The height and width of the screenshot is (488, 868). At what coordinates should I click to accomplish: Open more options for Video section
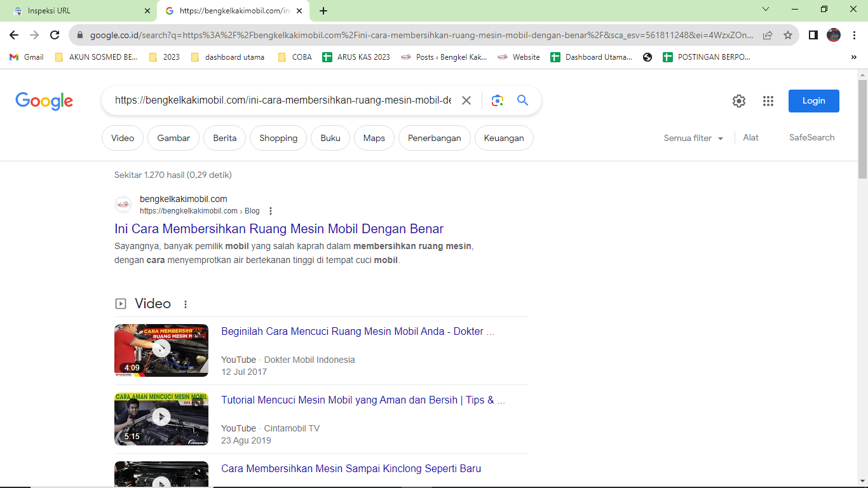point(186,304)
